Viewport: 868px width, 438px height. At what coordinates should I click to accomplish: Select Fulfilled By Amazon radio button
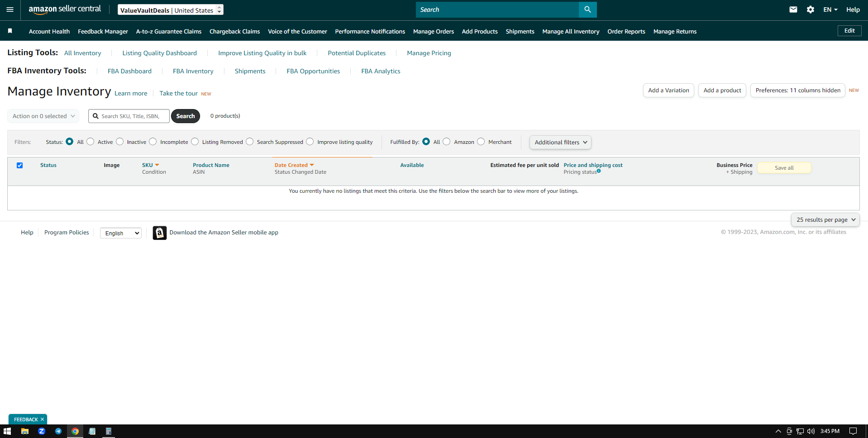pyautogui.click(x=447, y=142)
